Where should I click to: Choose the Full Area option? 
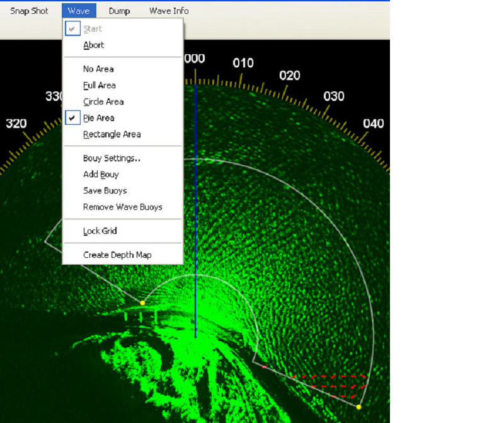click(99, 86)
